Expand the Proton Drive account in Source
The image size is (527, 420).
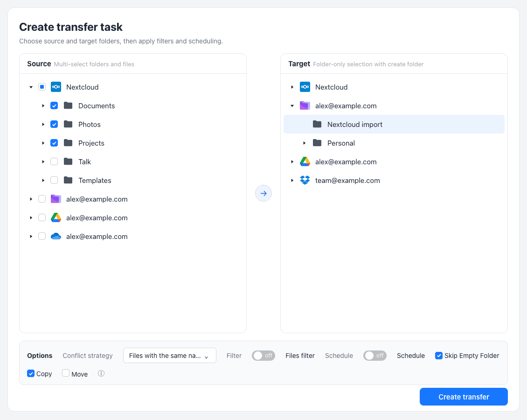(x=31, y=199)
